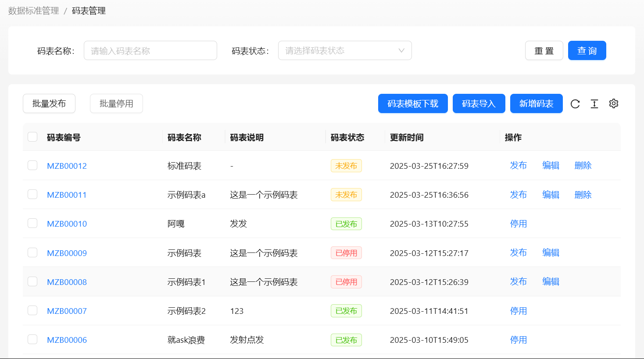The width and height of the screenshot is (644, 359).
Task: Click 停用 to disable MZB00010
Action: pyautogui.click(x=519, y=223)
